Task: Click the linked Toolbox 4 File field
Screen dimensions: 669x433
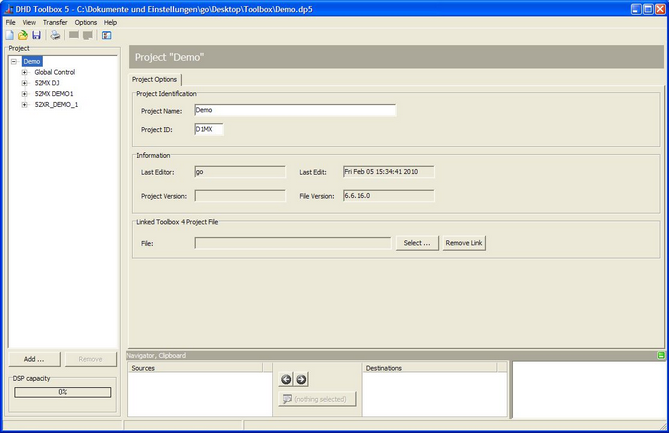Action: [293, 243]
